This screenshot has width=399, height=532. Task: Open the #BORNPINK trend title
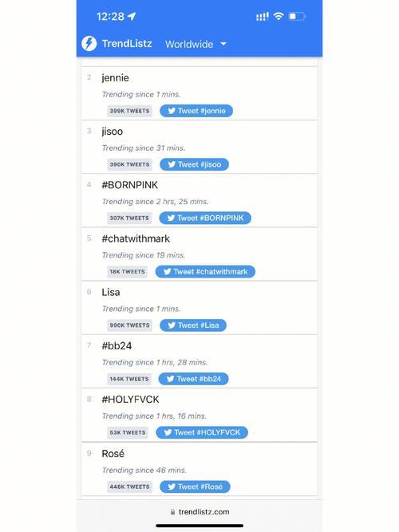click(x=130, y=185)
